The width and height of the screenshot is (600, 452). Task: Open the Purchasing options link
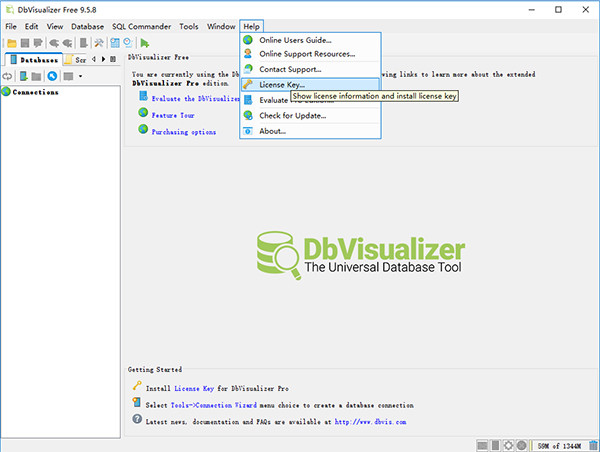tap(183, 132)
